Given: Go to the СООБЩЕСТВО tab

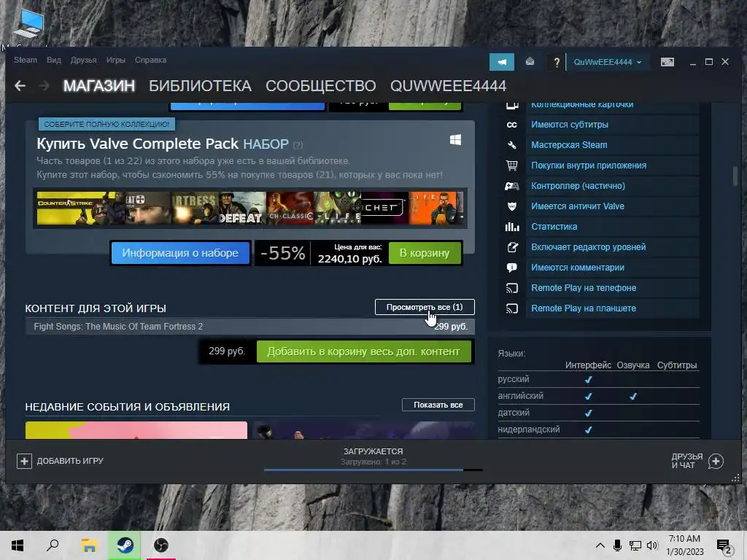Looking at the screenshot, I should pos(321,86).
